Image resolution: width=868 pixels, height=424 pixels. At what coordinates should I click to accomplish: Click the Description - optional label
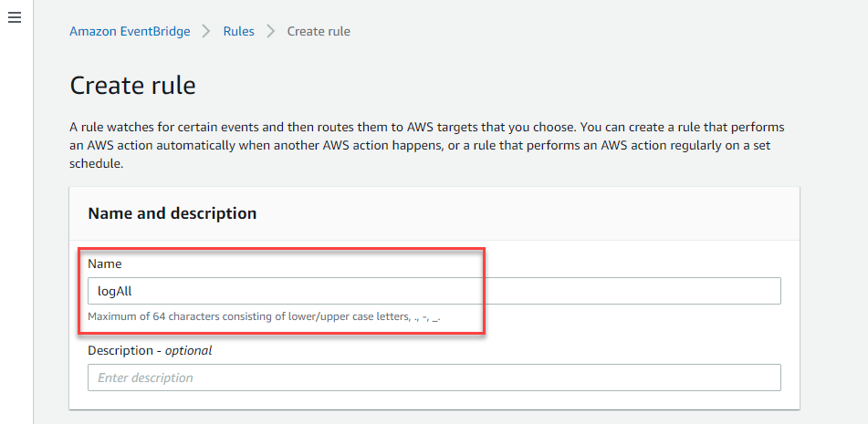click(150, 350)
